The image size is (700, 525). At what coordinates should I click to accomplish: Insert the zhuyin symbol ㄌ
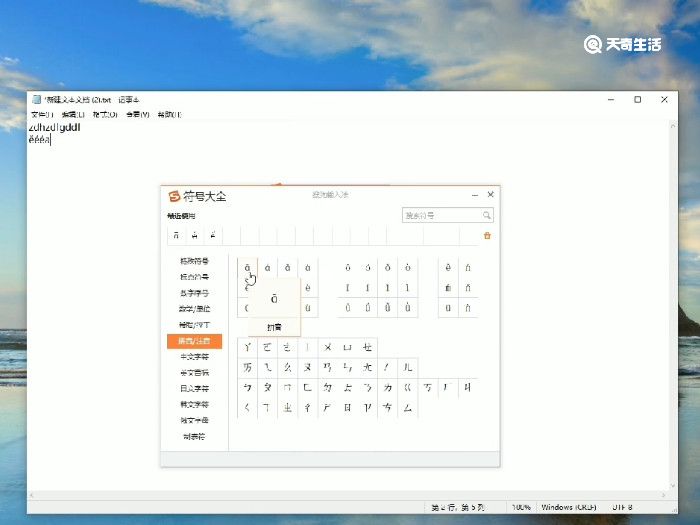tap(388, 388)
